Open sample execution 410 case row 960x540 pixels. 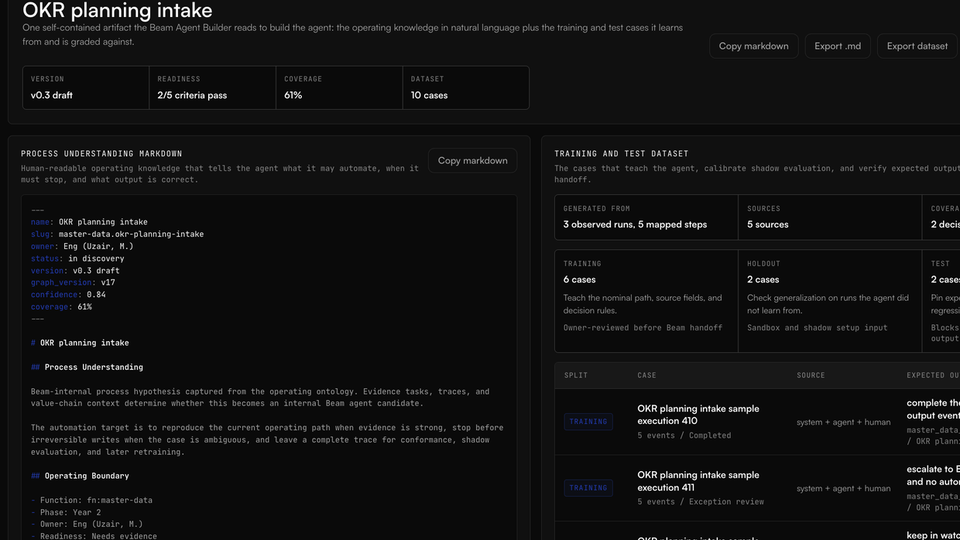point(757,422)
